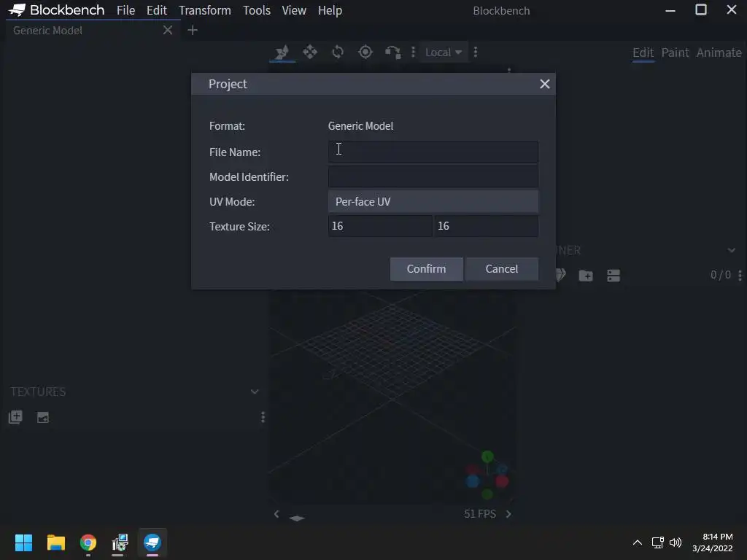Open the Transform menu
747x560 pixels.
click(x=205, y=10)
